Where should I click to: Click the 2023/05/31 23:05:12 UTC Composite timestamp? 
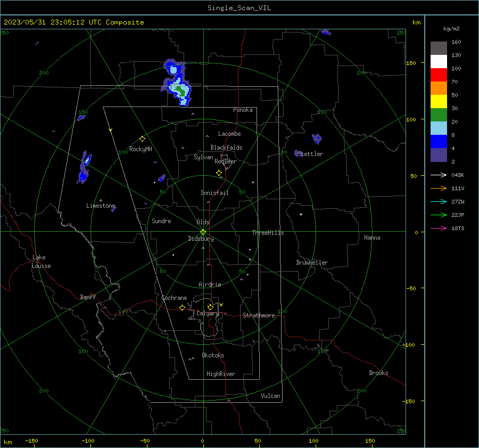pos(73,22)
